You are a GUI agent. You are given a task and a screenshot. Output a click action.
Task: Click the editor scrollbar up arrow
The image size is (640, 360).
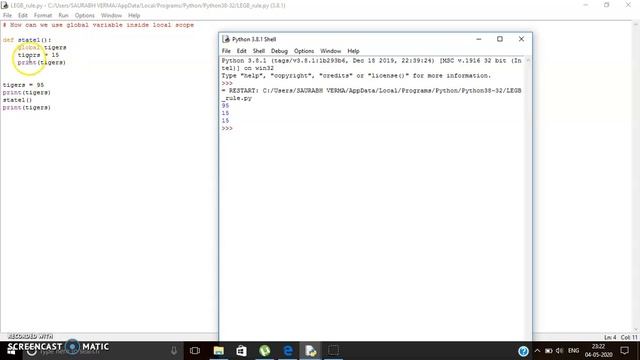[636, 25]
